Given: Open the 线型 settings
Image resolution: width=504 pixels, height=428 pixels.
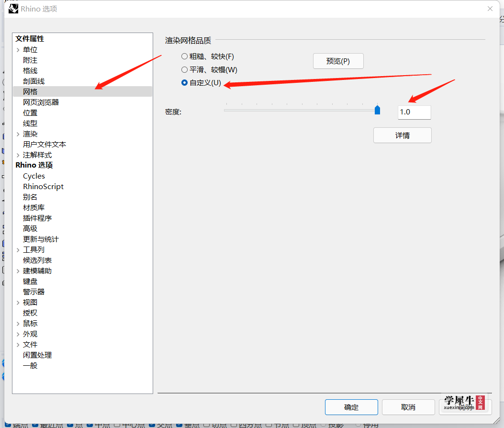Looking at the screenshot, I should point(30,124).
